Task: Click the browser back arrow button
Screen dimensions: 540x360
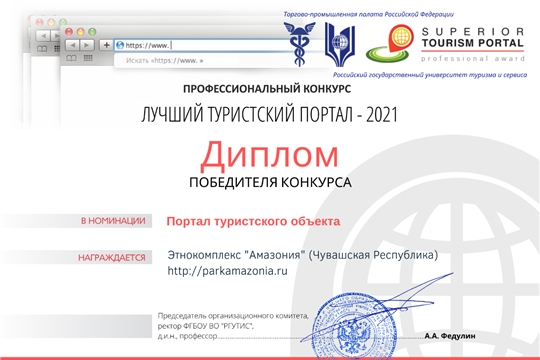Action: click(x=72, y=45)
